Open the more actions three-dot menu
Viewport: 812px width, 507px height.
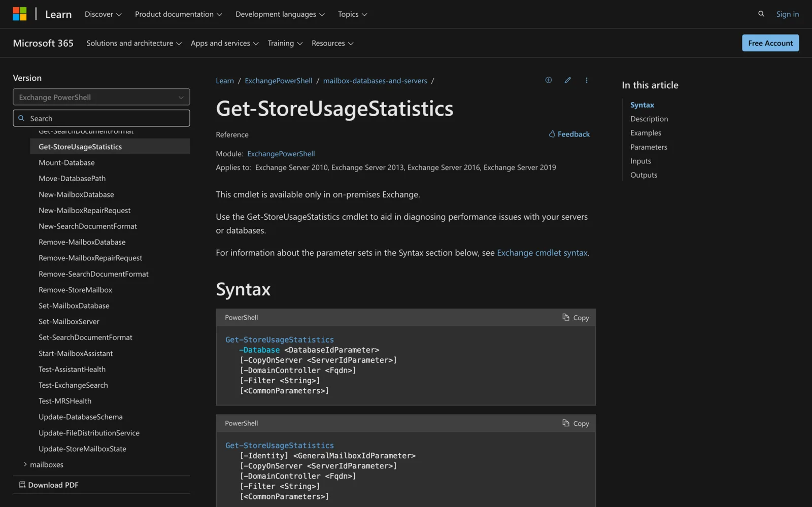point(586,80)
